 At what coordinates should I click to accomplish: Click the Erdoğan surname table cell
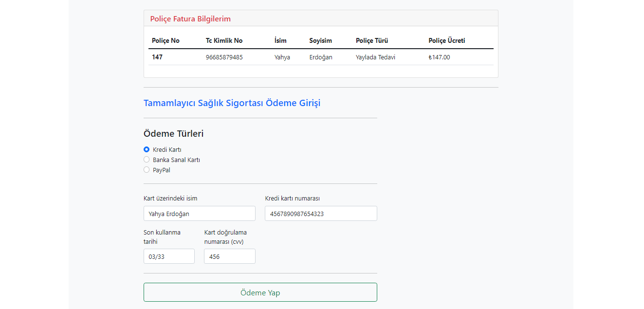click(x=321, y=57)
